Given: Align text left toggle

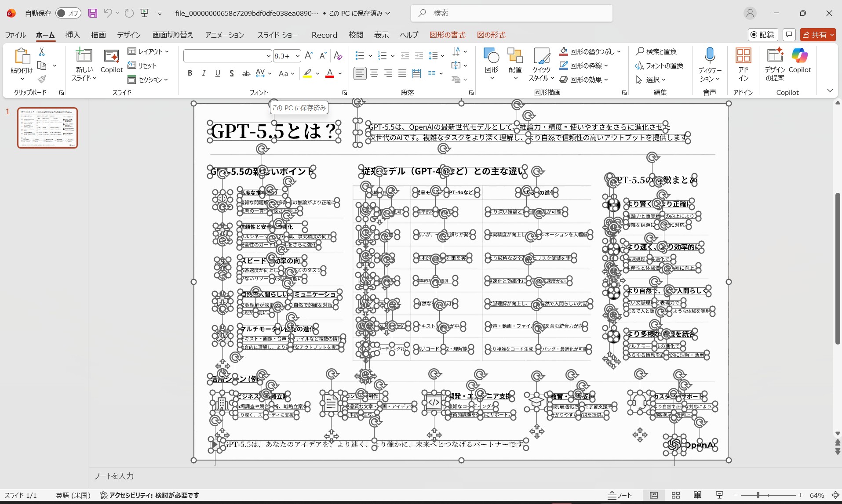Looking at the screenshot, I should 360,73.
